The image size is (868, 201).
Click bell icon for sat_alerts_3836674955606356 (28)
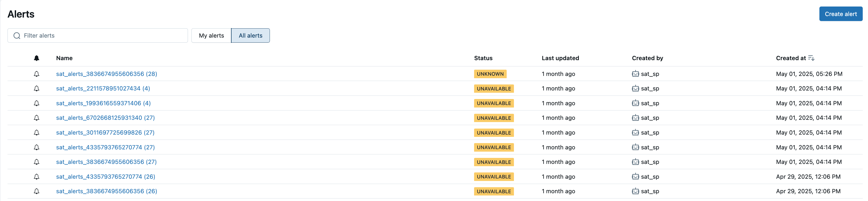pos(37,74)
